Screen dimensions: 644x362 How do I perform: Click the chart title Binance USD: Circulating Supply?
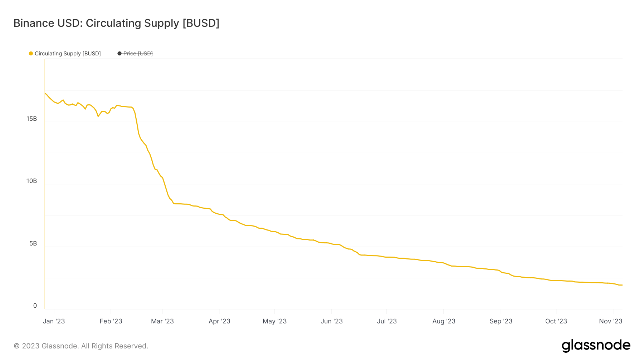tap(116, 23)
